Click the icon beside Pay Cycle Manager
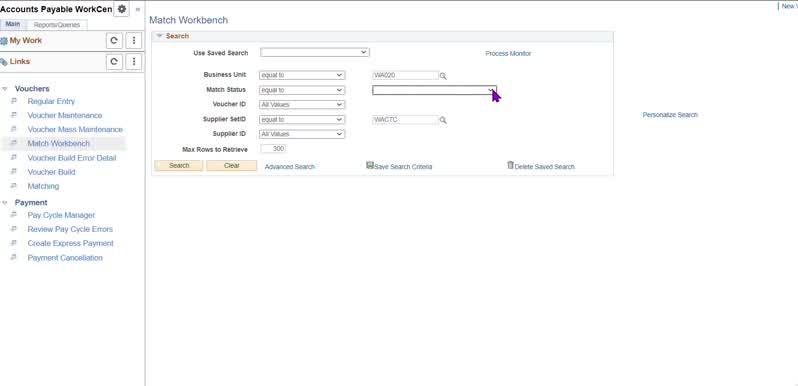 [x=14, y=215]
